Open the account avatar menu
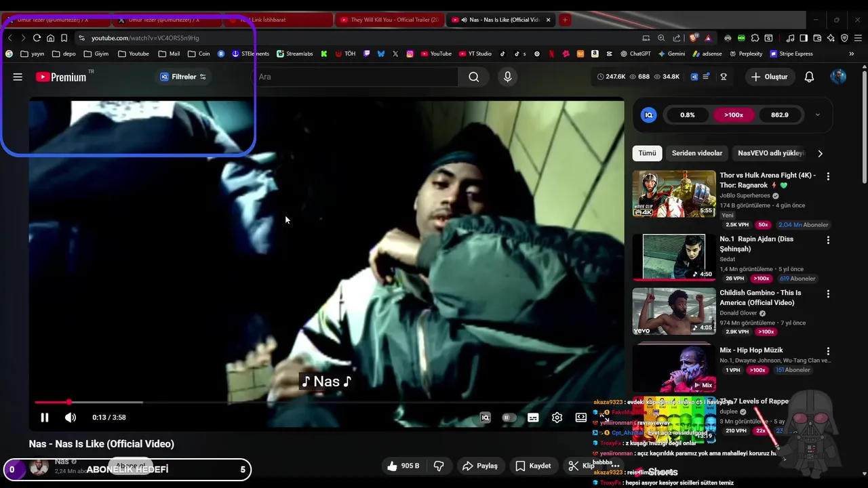The image size is (868, 488). (838, 77)
